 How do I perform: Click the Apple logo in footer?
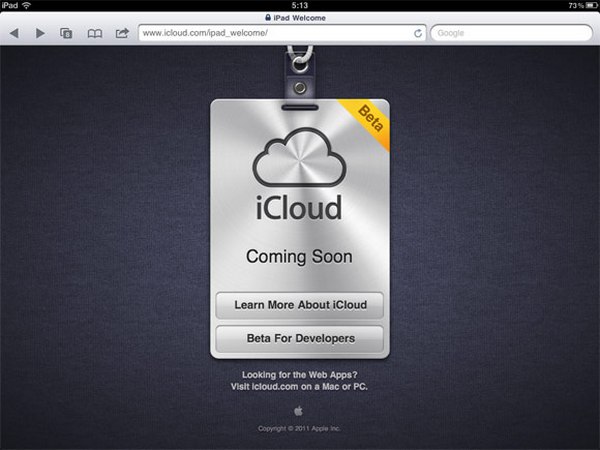pyautogui.click(x=298, y=411)
